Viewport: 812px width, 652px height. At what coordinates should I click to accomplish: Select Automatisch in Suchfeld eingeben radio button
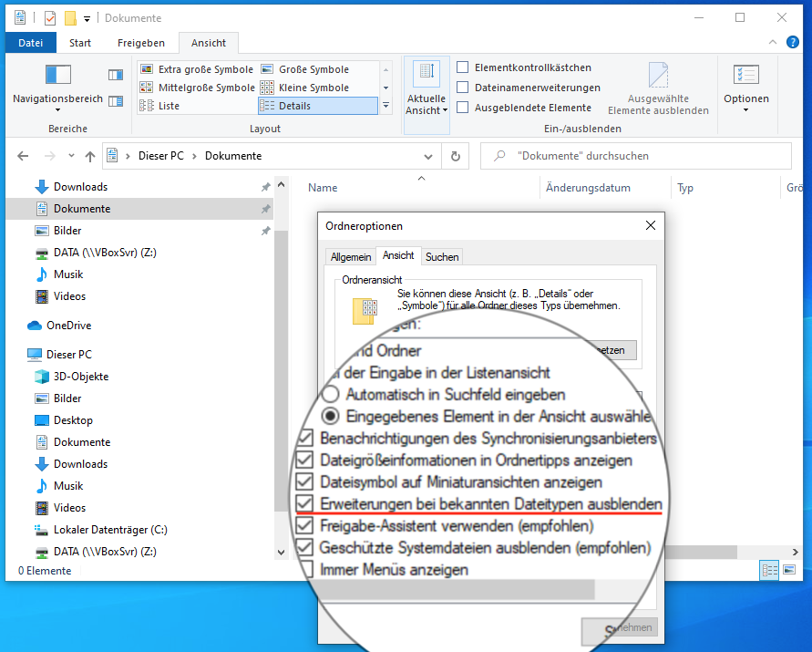tap(331, 395)
